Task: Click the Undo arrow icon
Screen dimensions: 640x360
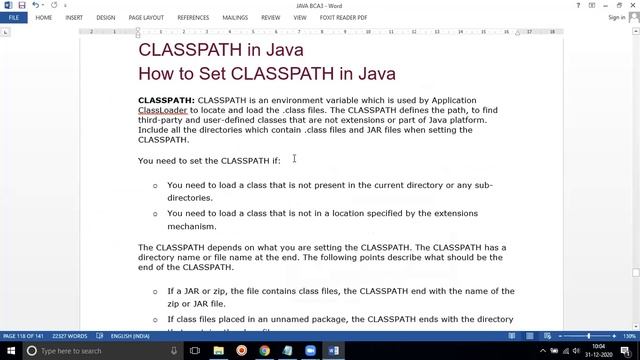Action: [x=35, y=5]
